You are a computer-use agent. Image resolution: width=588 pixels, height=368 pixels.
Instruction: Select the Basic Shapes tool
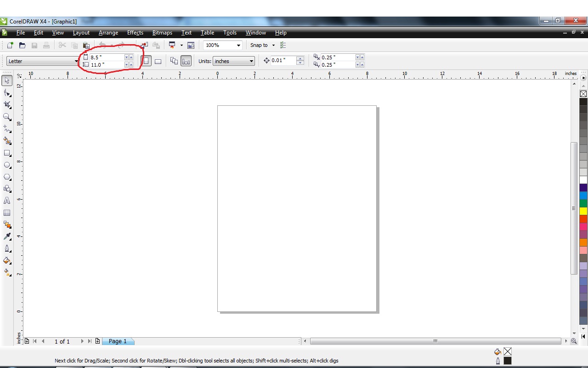coord(7,189)
